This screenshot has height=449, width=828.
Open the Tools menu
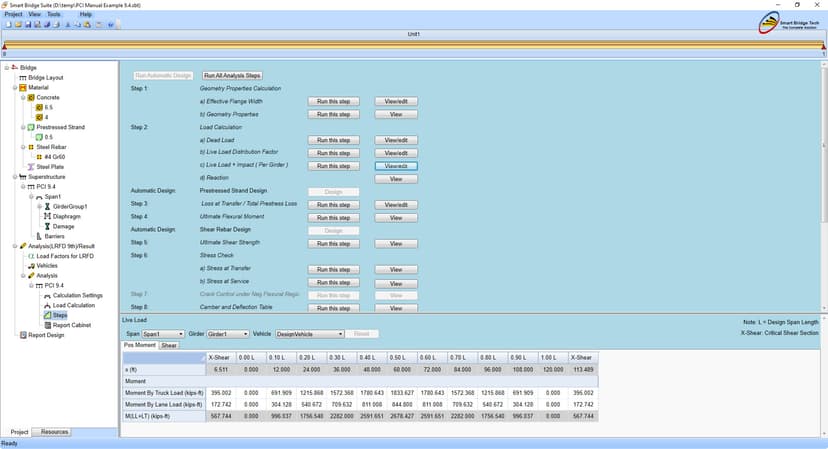pyautogui.click(x=54, y=14)
